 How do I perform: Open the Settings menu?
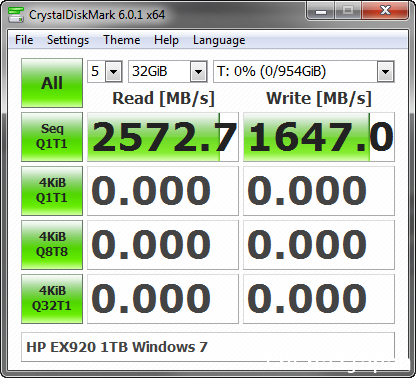(x=68, y=40)
